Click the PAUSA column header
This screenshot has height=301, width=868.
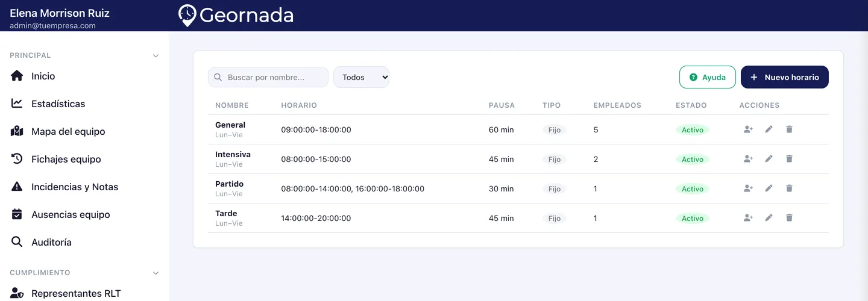pyautogui.click(x=502, y=105)
